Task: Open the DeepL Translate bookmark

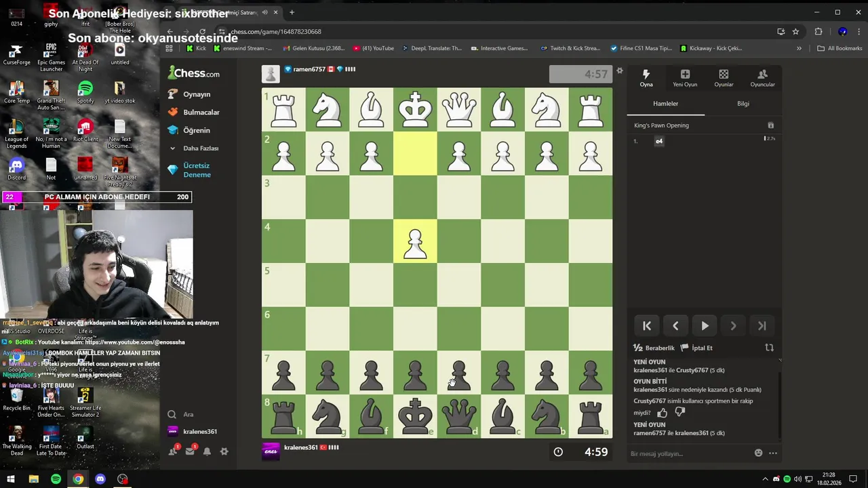Action: point(432,48)
